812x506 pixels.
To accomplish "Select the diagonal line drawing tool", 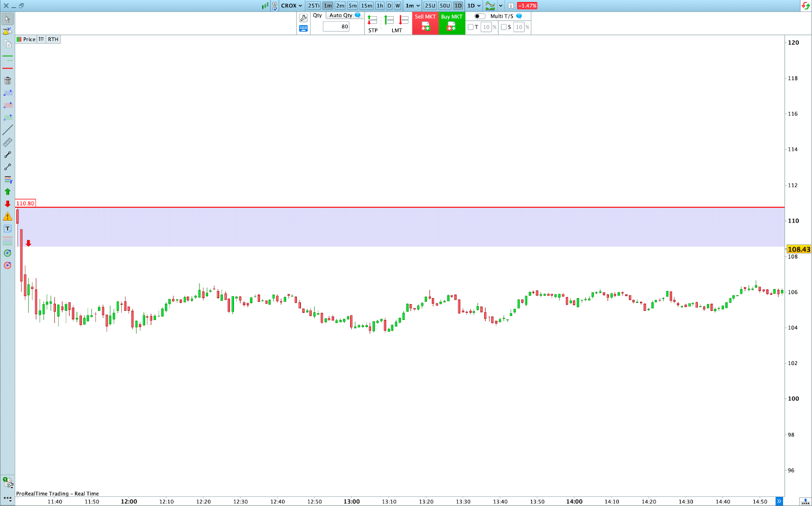I will (x=8, y=130).
